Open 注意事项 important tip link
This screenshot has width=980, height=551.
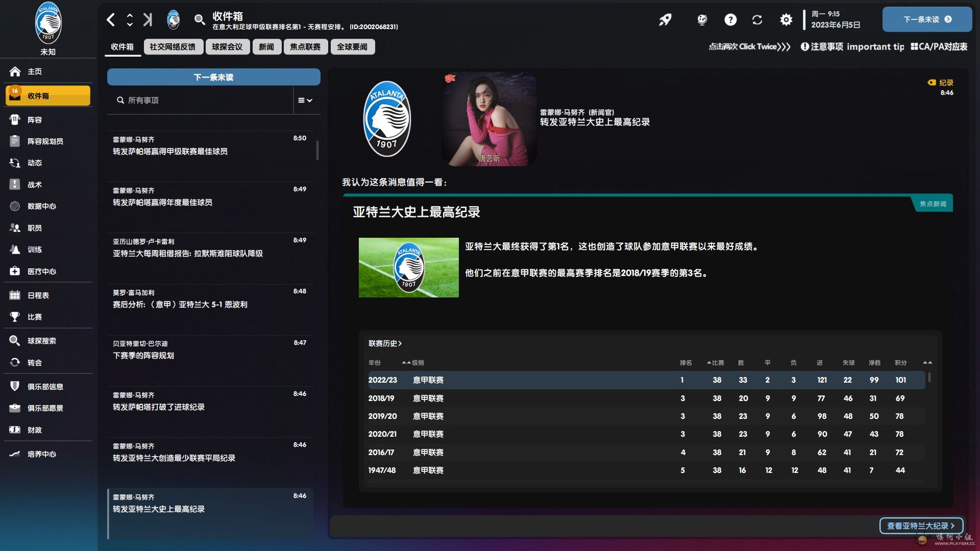click(852, 47)
